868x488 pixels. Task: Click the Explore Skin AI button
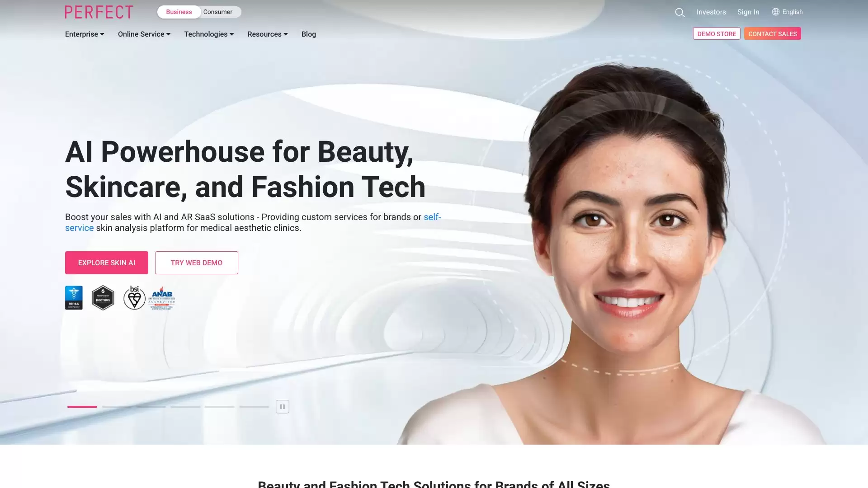106,263
